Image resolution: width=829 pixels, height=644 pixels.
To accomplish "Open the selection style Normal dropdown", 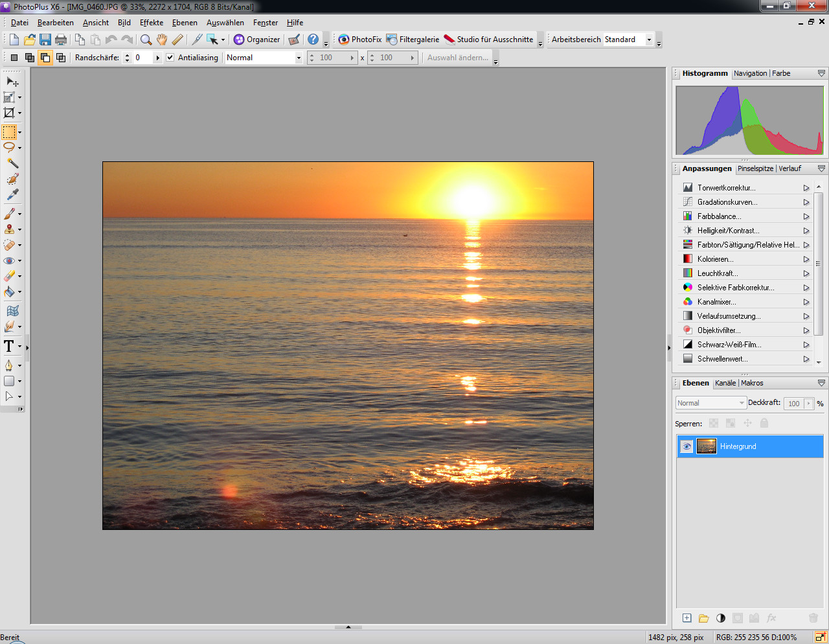I will (x=299, y=58).
